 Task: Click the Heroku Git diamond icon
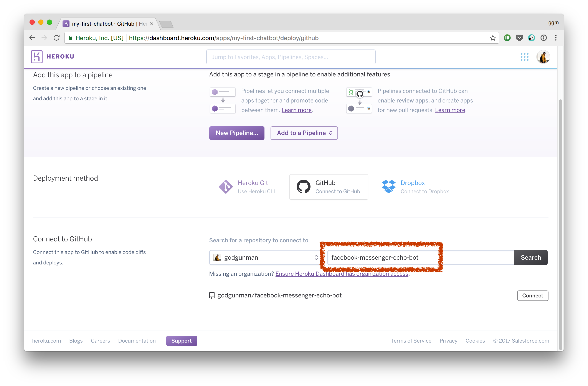226,186
